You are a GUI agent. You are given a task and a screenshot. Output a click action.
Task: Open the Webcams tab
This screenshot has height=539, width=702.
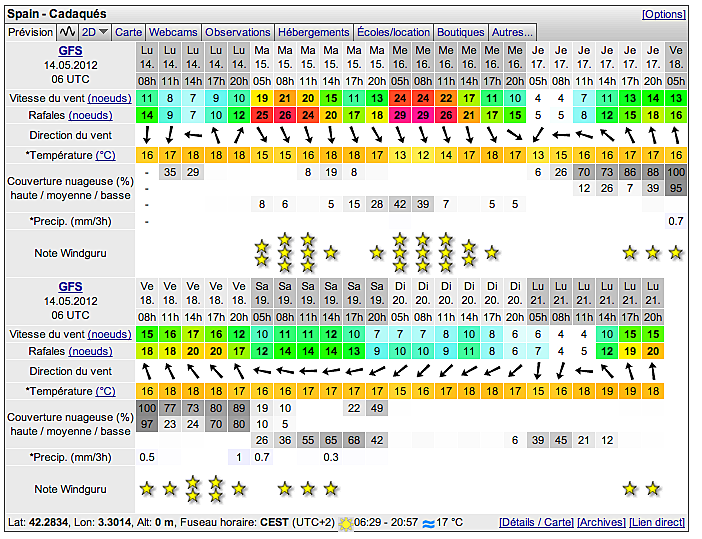pos(173,32)
